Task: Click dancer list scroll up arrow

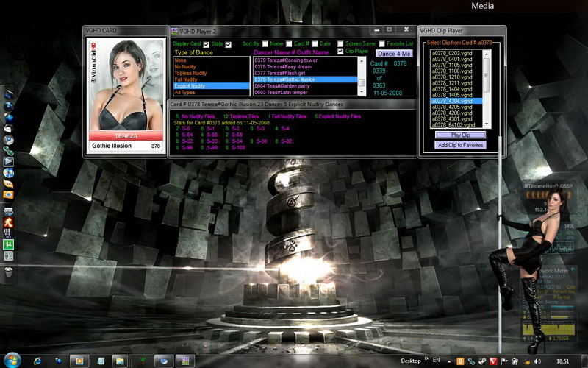Action: point(362,61)
